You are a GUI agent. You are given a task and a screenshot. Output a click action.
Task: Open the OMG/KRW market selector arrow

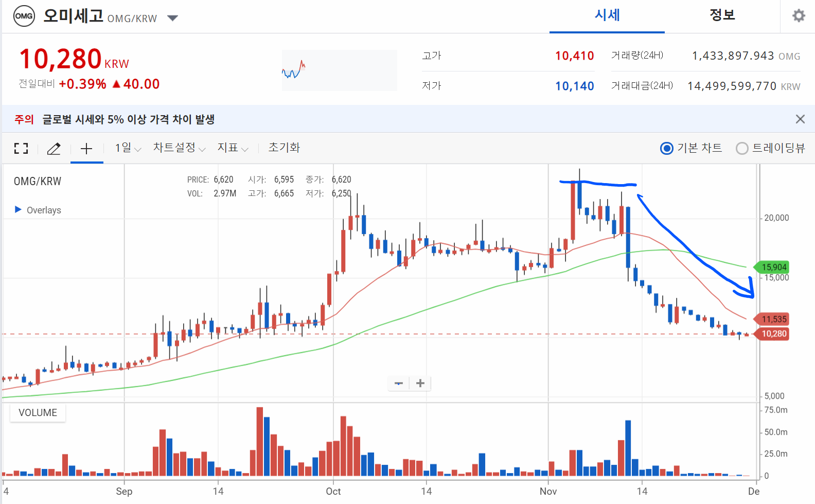pos(173,19)
